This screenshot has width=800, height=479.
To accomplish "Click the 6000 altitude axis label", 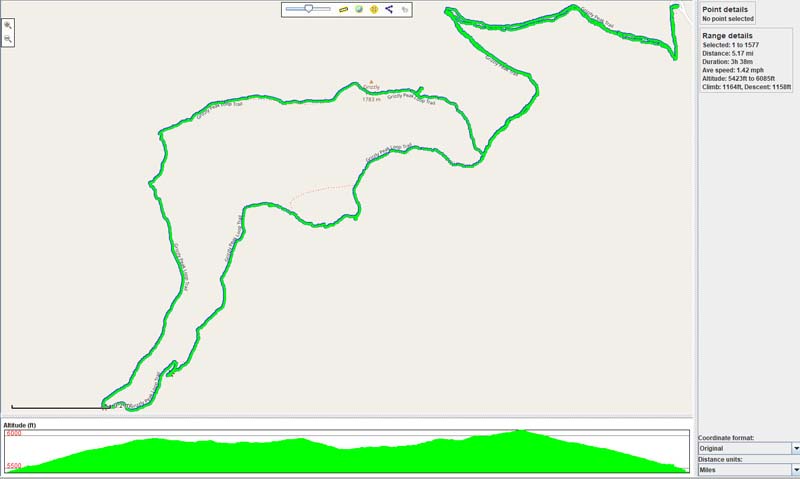I will click(x=13, y=433).
